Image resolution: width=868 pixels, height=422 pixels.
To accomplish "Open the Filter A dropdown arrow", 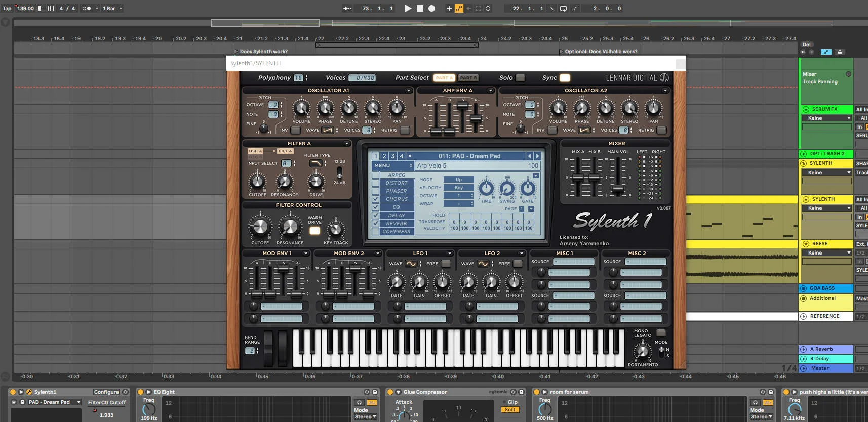I will pyautogui.click(x=347, y=144).
